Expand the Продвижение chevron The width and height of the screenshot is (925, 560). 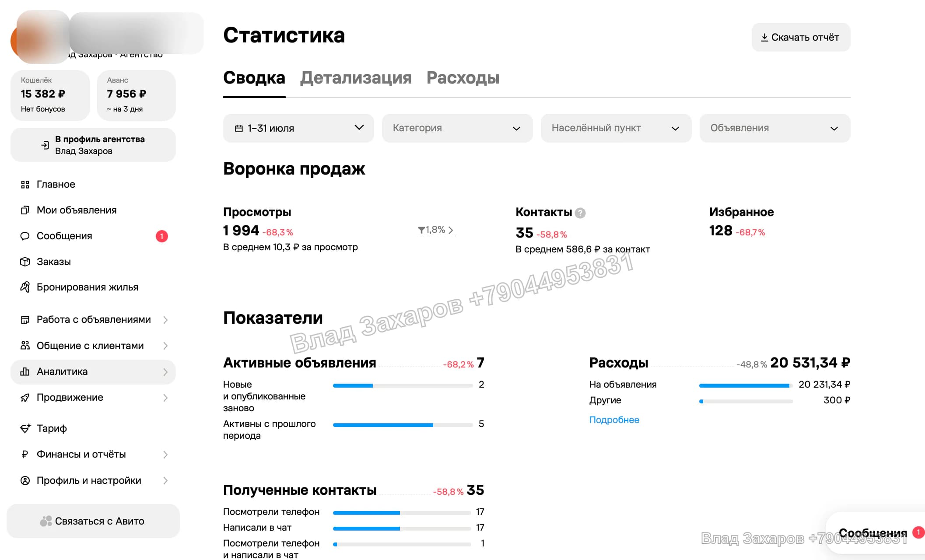click(x=165, y=398)
